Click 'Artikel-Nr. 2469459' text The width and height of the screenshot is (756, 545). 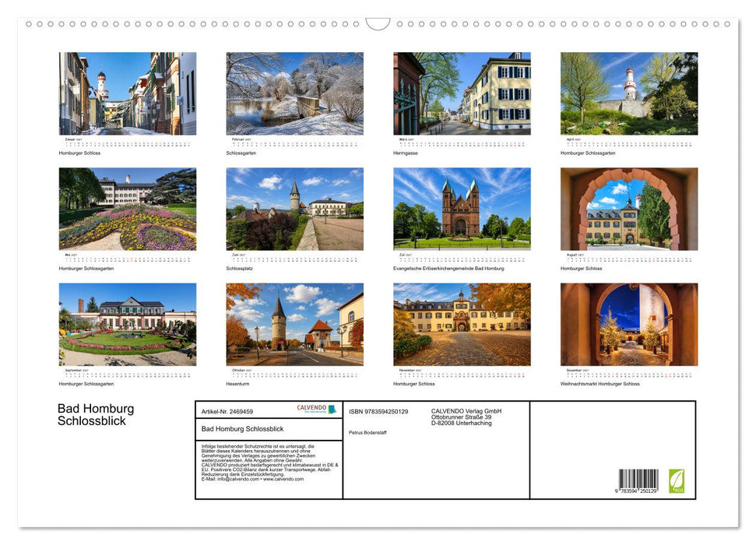pos(227,412)
